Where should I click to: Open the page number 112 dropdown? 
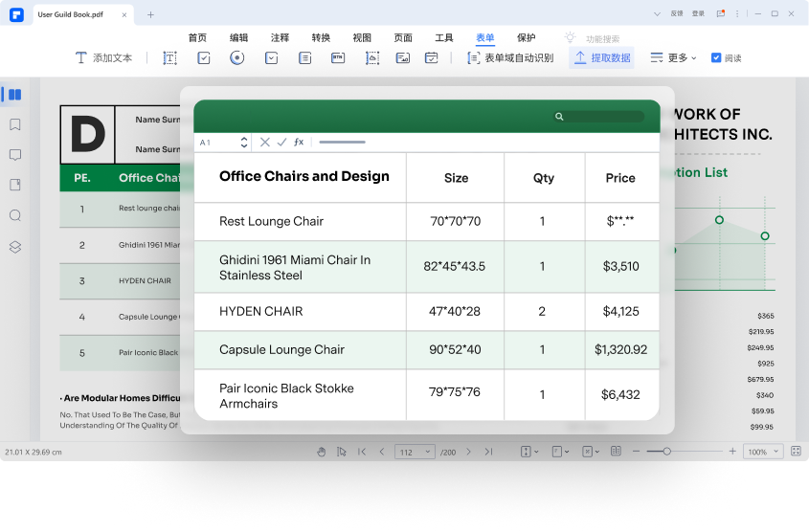click(x=416, y=452)
